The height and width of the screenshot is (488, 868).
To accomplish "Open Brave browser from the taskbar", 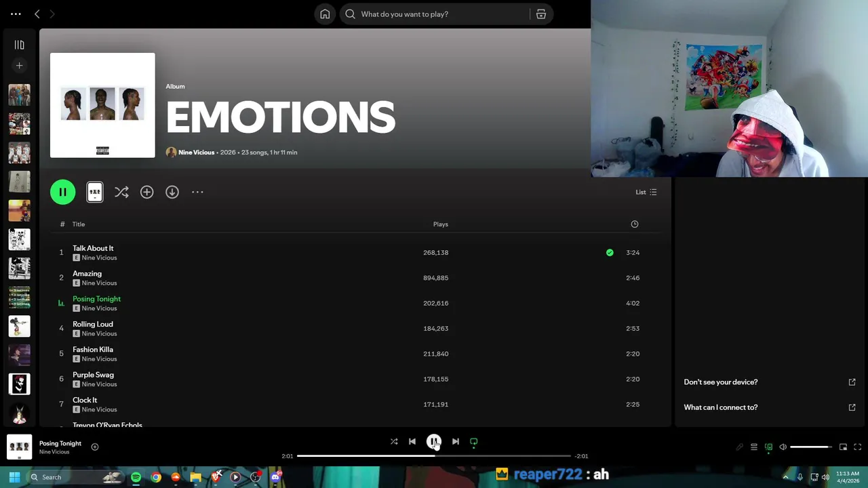I will click(216, 477).
